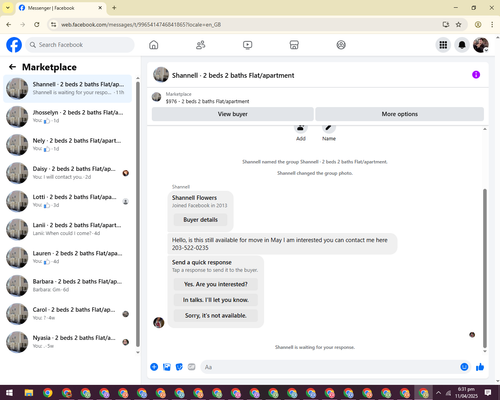Attach a photo via the image icon

[x=167, y=367]
